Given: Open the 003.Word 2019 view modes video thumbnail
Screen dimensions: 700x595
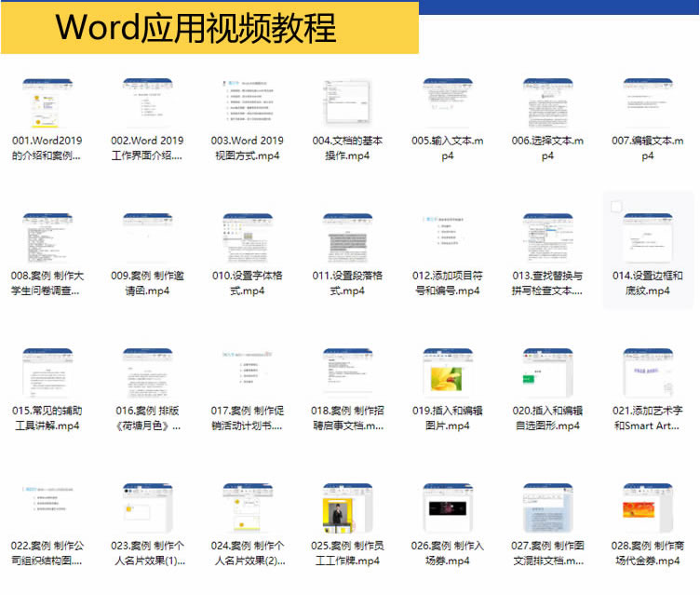Looking at the screenshot, I should point(248,103).
